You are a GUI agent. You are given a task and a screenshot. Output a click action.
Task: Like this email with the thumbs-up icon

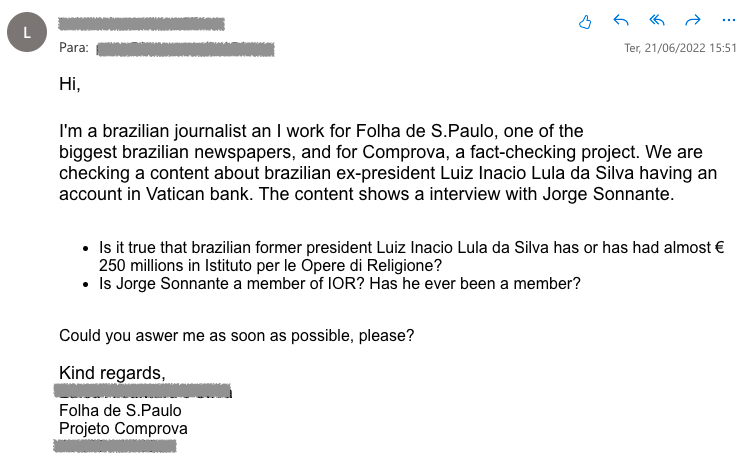pyautogui.click(x=585, y=22)
